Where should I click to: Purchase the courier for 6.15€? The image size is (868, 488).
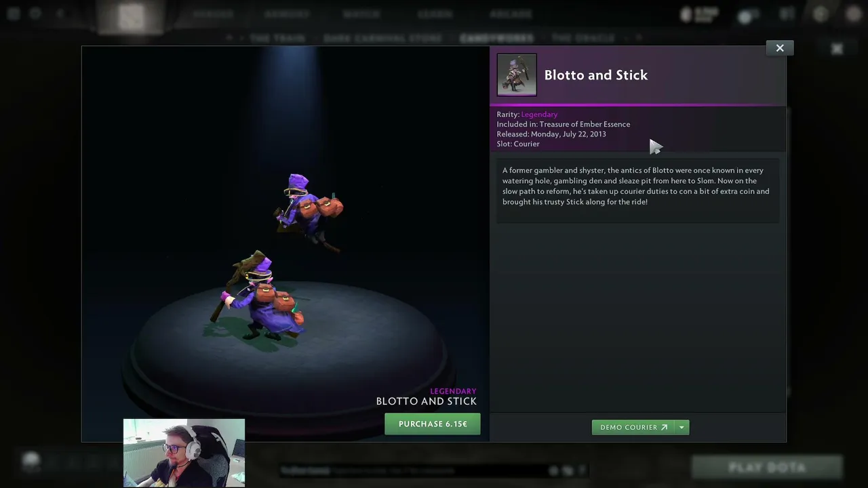pyautogui.click(x=433, y=424)
